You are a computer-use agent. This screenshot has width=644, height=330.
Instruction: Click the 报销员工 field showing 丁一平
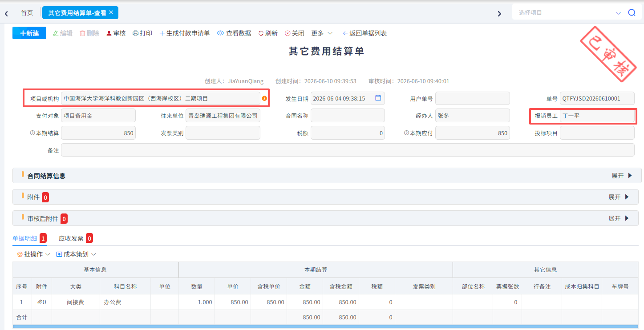tap(597, 116)
